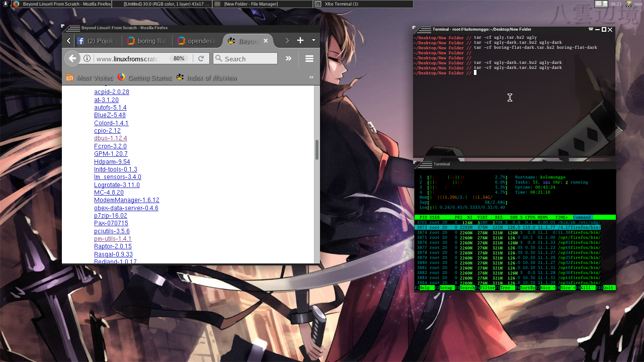
Task: Expand hidden bookmarks toolbar overflow chevron
Action: (x=311, y=77)
